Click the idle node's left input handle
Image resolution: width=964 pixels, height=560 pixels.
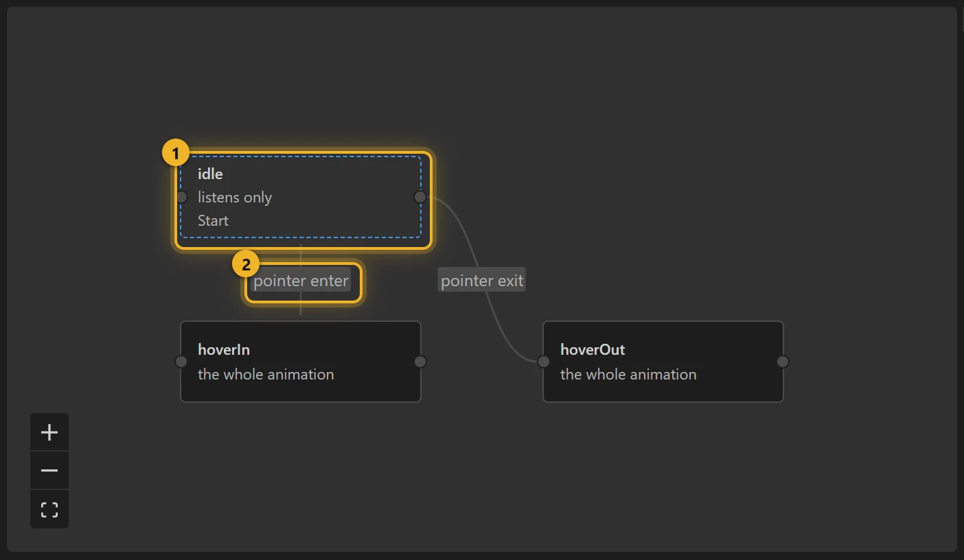[x=181, y=197]
